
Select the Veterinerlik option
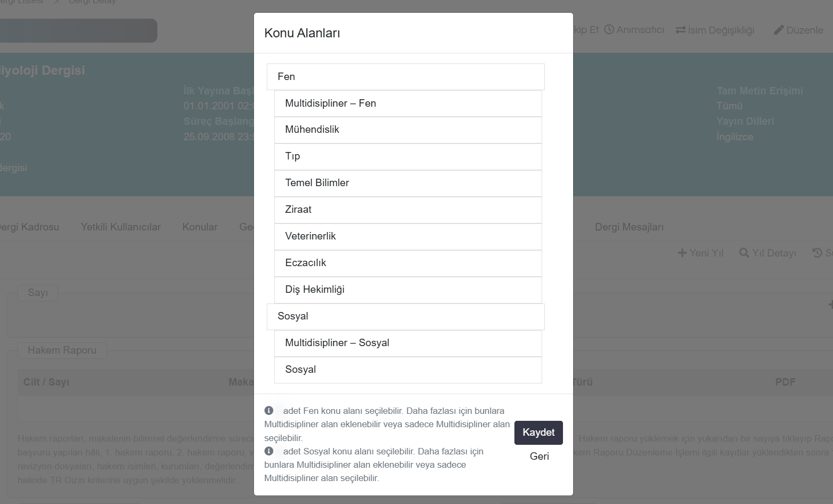click(x=408, y=236)
